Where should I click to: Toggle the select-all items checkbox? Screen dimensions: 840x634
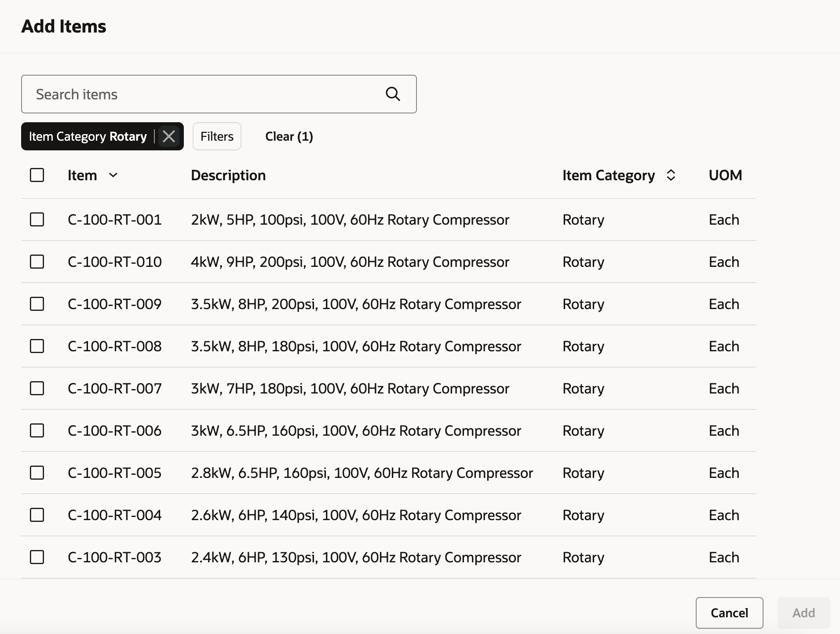click(37, 175)
